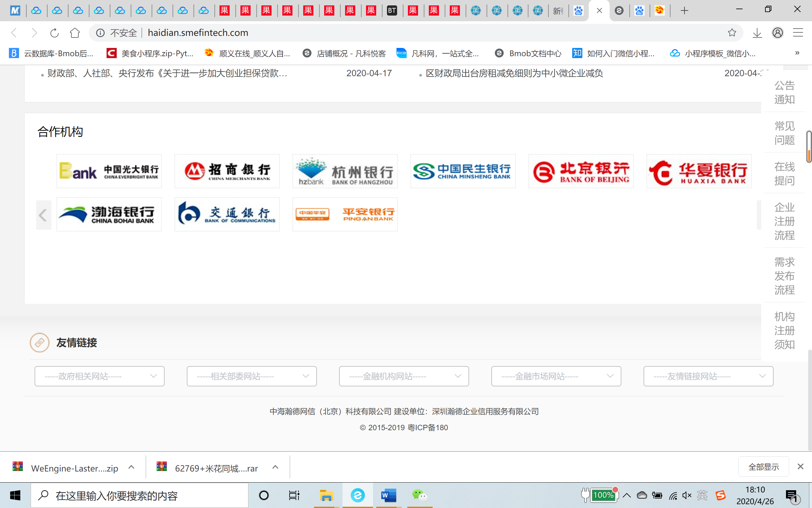Screen dimensions: 812x508
Task: Click the partner carousel previous arrow
Action: coord(44,215)
